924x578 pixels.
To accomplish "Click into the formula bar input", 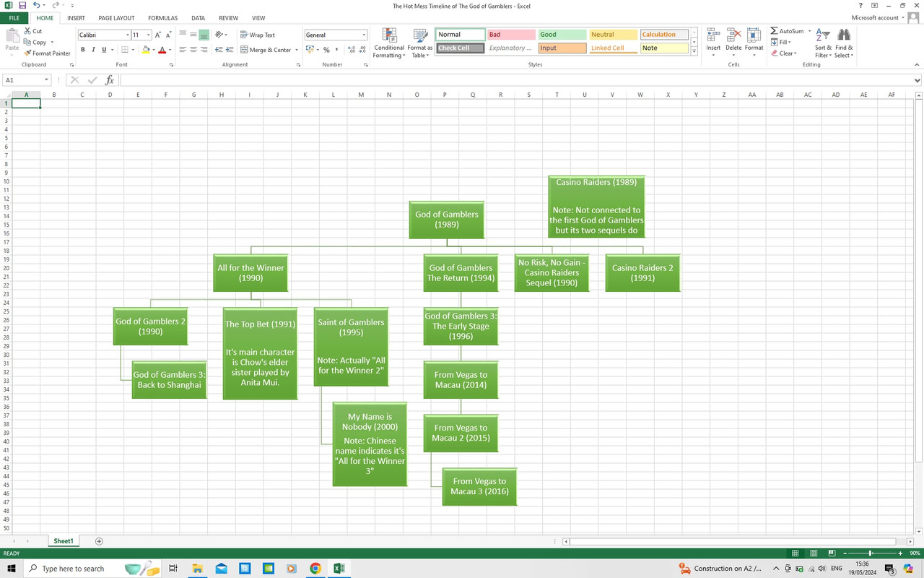I will 515,80.
